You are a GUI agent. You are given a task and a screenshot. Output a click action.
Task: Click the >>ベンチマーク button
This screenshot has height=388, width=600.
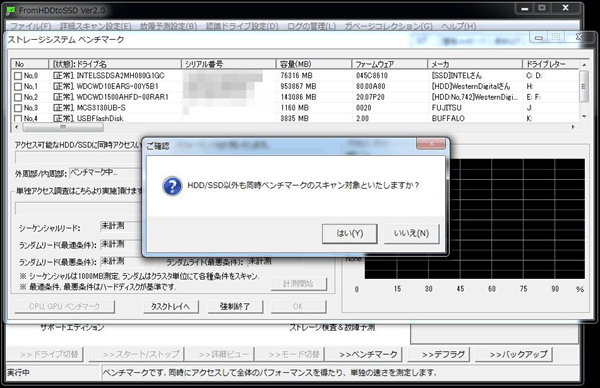tap(368, 355)
